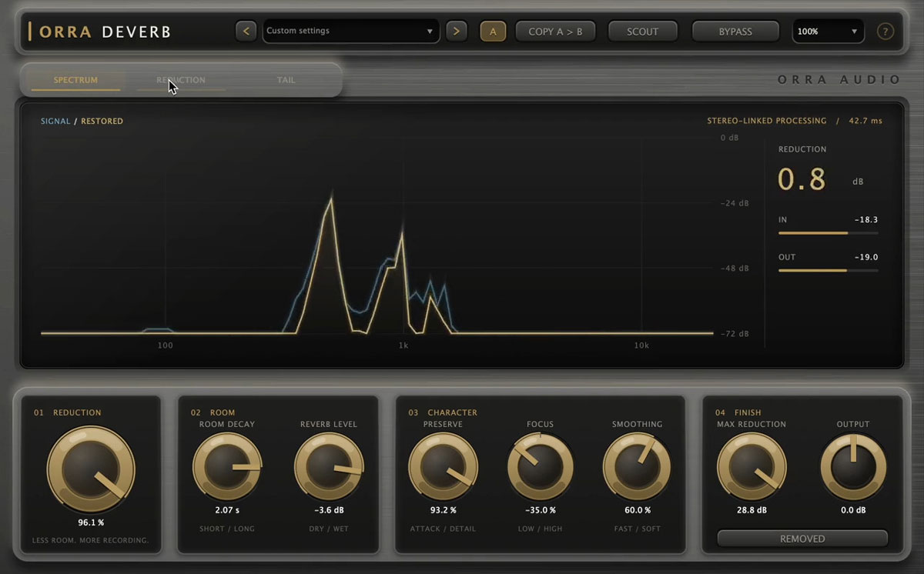Toggle the BYPASS button
The image size is (924, 574).
coord(735,32)
